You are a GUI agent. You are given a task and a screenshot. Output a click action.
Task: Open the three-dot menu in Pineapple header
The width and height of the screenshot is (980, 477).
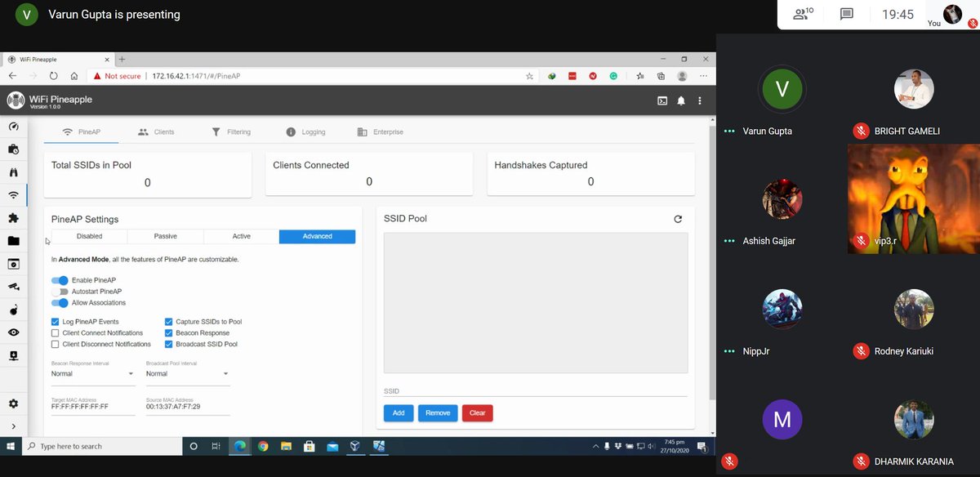tap(700, 101)
